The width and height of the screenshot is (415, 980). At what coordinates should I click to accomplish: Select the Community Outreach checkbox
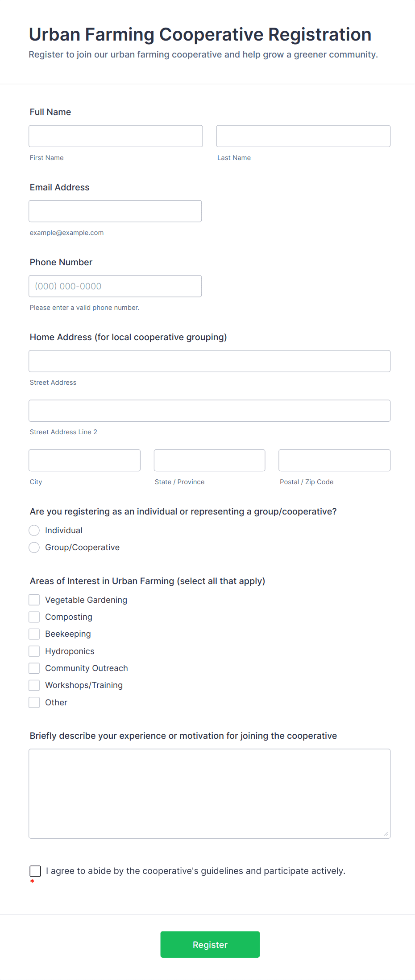34,668
